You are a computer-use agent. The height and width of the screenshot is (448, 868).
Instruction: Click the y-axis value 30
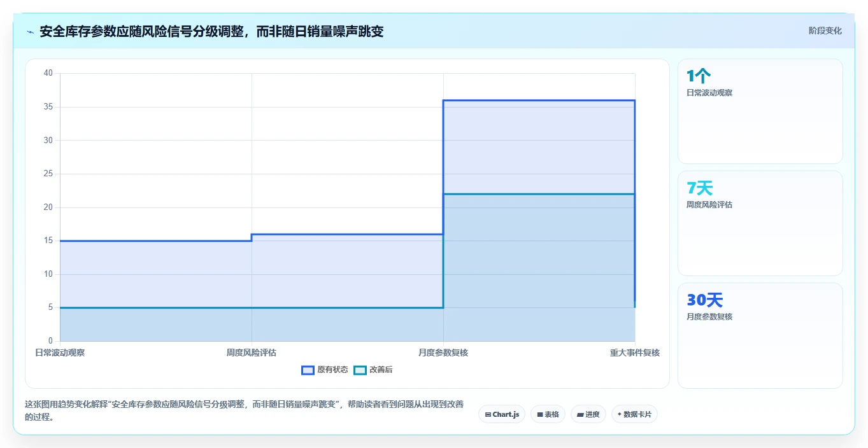click(x=48, y=140)
